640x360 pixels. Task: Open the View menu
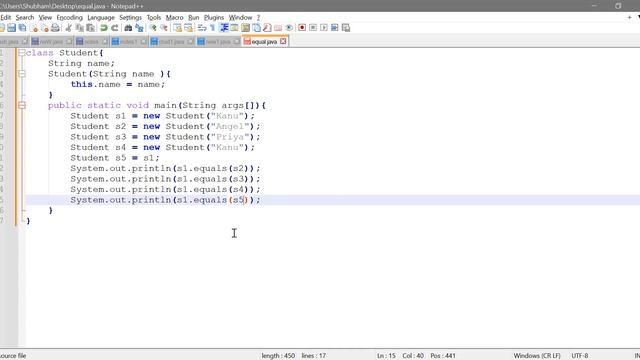click(45, 18)
